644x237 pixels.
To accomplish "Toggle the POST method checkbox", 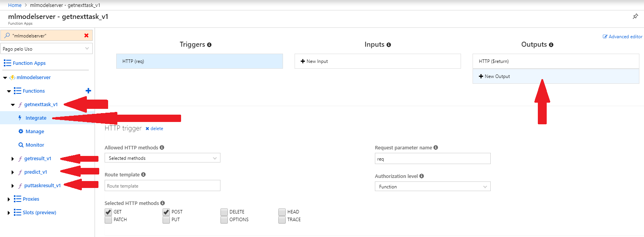I will click(x=166, y=212).
